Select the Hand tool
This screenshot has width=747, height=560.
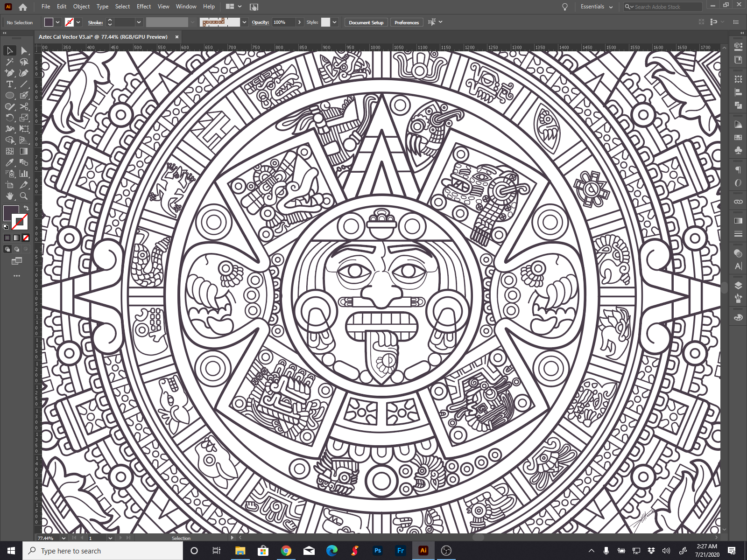pyautogui.click(x=10, y=196)
